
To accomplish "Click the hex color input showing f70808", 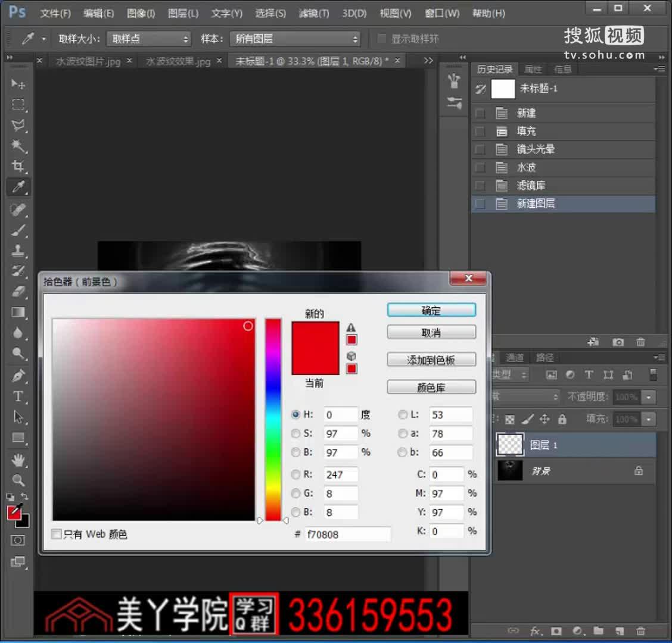I will pyautogui.click(x=347, y=534).
